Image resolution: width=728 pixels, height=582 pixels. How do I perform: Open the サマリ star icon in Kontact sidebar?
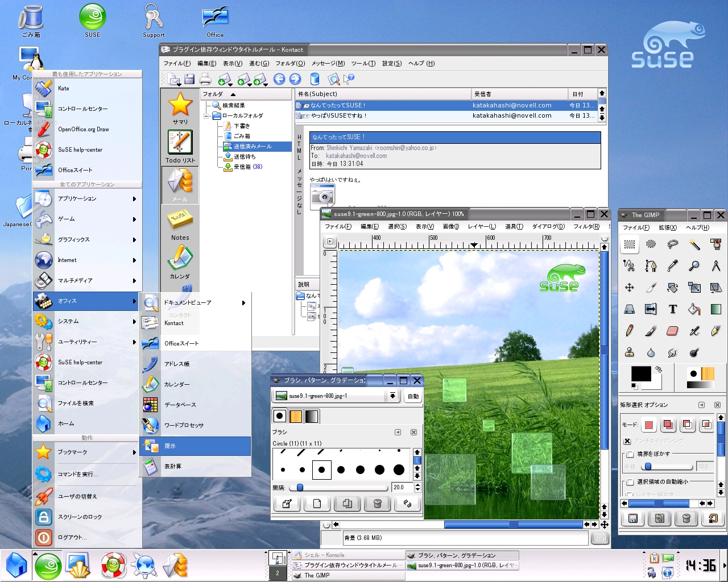180,108
